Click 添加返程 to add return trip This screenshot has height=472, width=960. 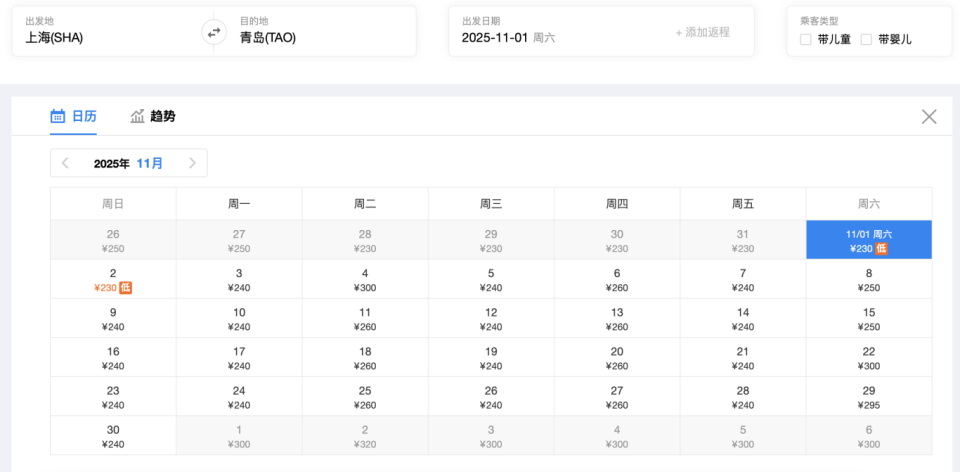(x=703, y=32)
